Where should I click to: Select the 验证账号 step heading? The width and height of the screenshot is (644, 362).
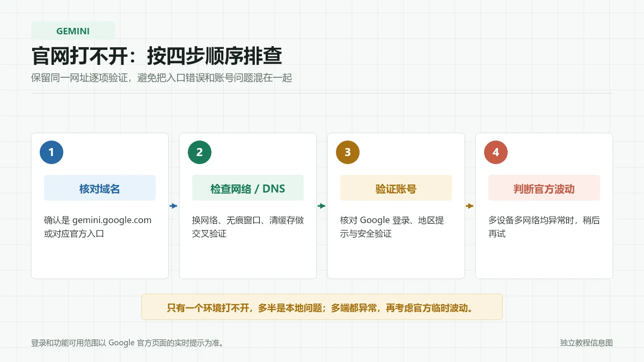(396, 188)
